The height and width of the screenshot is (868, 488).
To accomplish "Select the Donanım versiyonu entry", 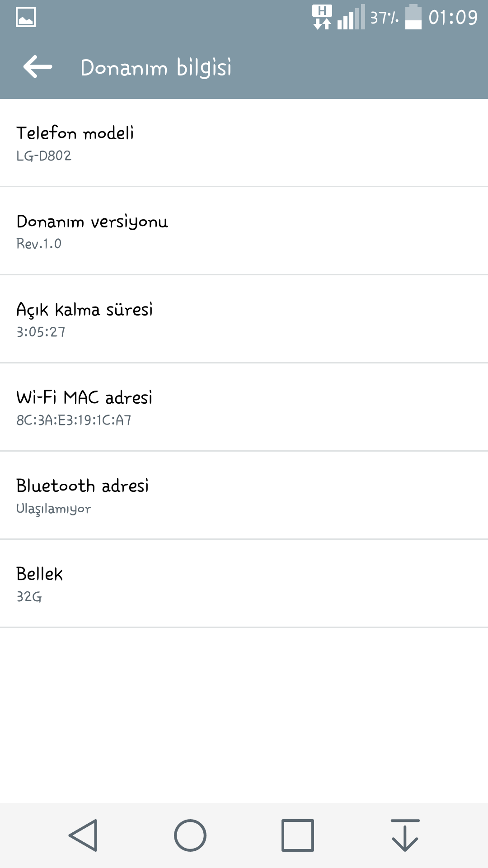I will pyautogui.click(x=244, y=231).
